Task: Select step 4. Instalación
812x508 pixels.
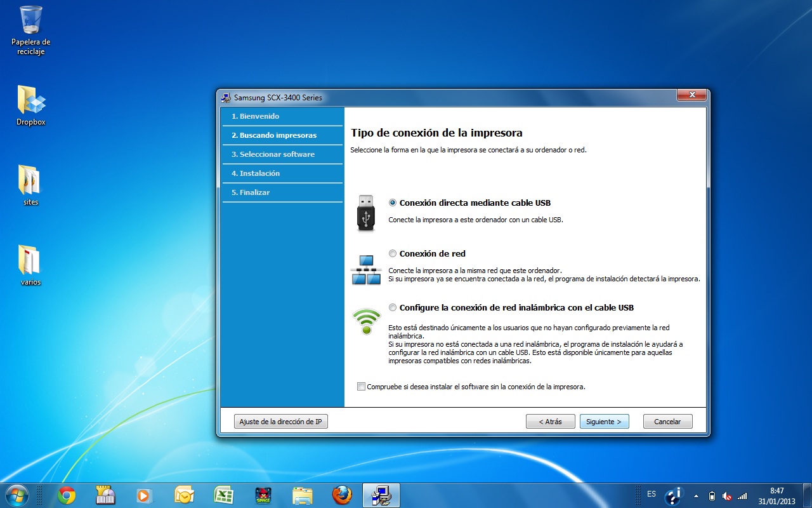Action: click(x=282, y=174)
